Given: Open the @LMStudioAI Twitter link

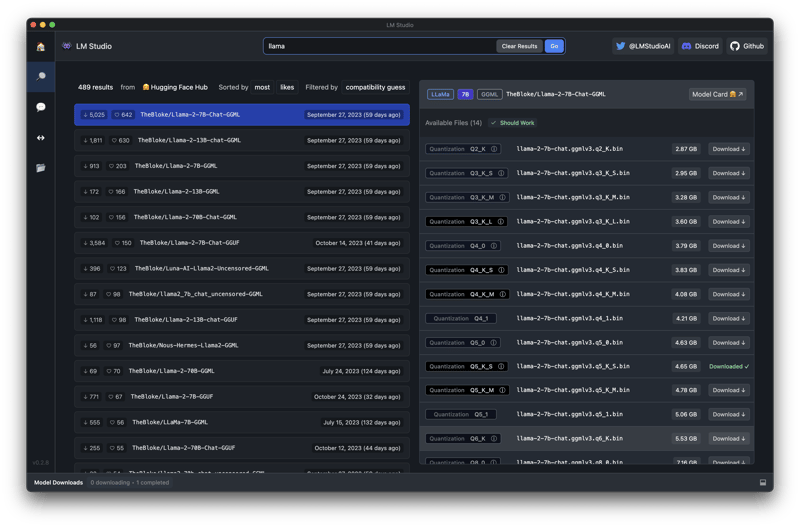Looking at the screenshot, I should click(x=643, y=46).
